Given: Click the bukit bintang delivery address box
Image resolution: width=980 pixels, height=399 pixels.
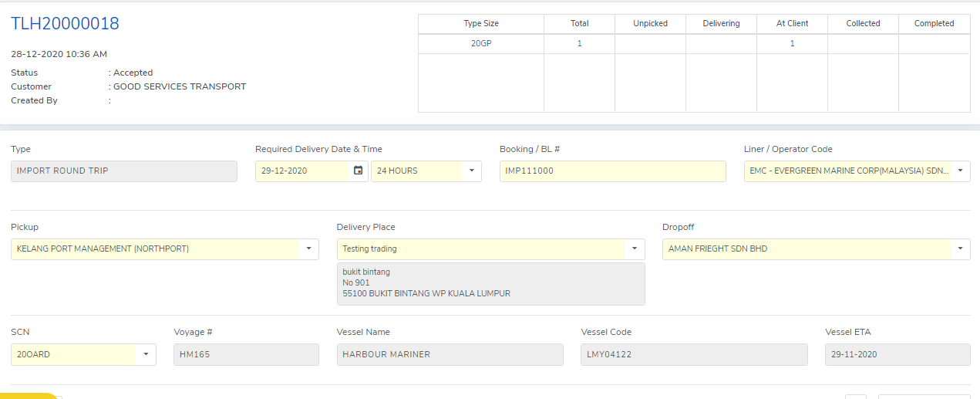Looking at the screenshot, I should click(490, 283).
